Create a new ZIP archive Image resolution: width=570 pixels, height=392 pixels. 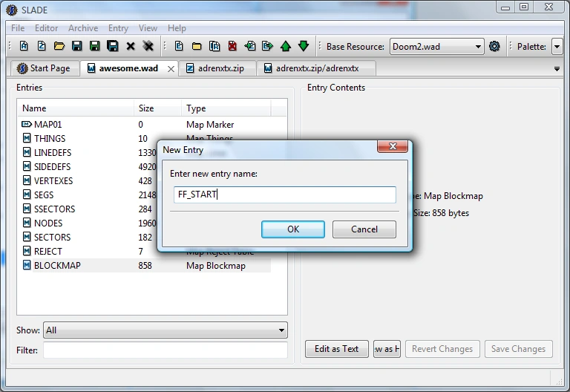pos(42,46)
